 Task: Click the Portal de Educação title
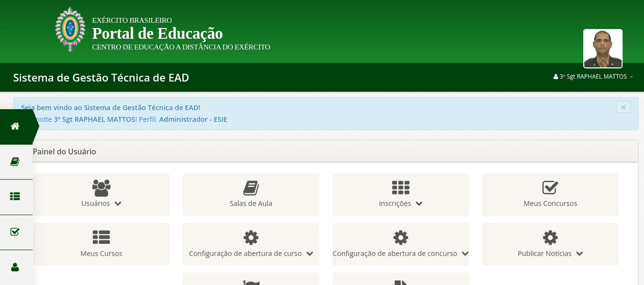(157, 33)
